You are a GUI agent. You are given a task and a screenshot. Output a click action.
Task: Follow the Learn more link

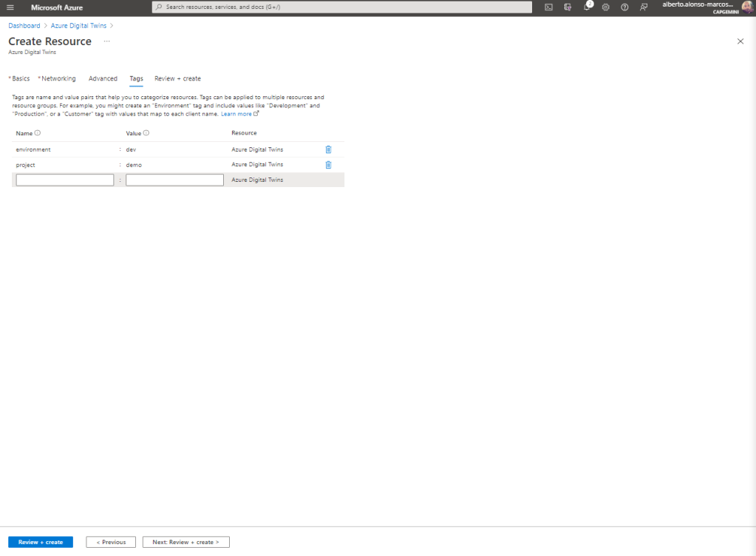pos(236,114)
